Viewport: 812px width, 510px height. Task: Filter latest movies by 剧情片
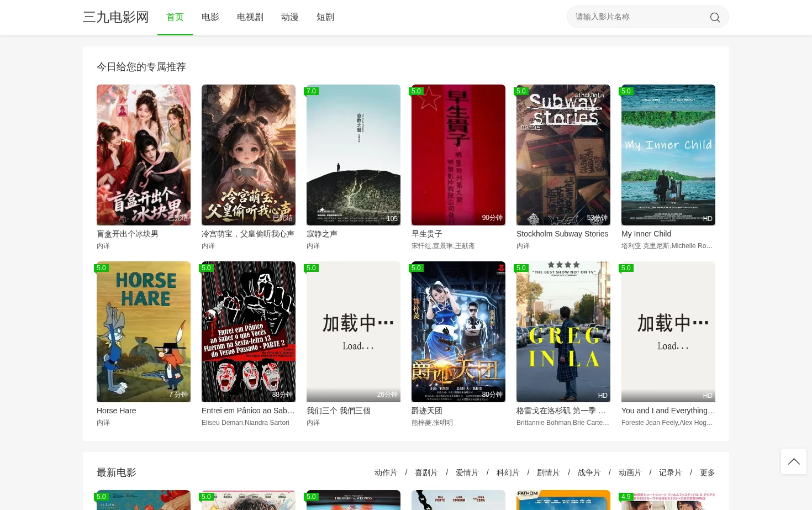[549, 472]
